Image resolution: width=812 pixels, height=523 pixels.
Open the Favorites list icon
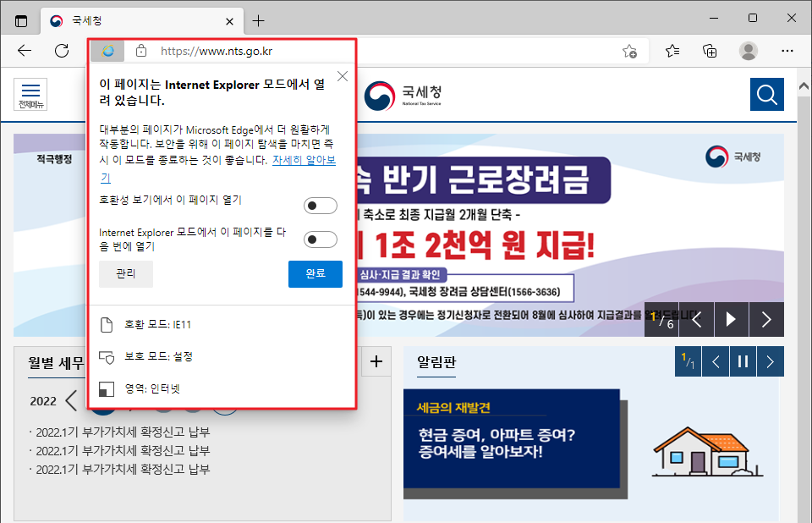point(672,51)
